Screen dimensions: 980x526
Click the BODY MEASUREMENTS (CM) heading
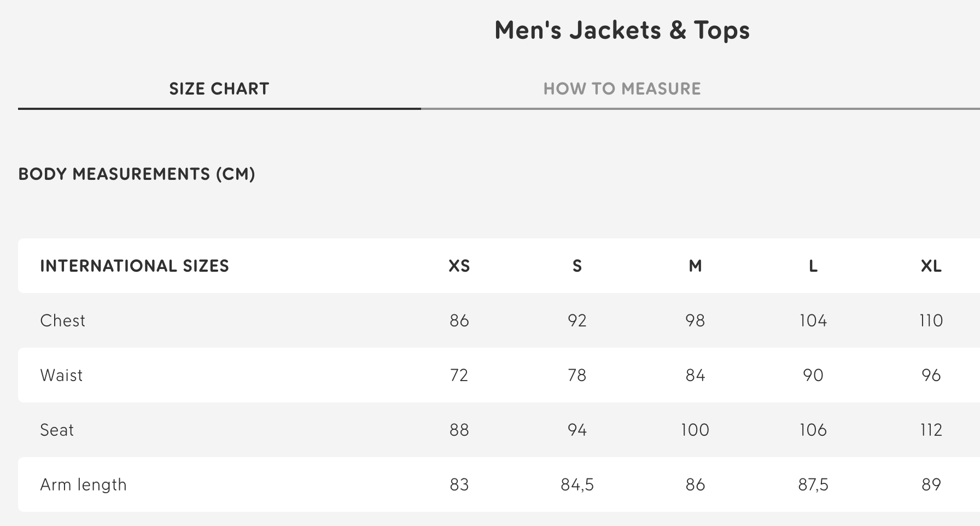click(137, 174)
